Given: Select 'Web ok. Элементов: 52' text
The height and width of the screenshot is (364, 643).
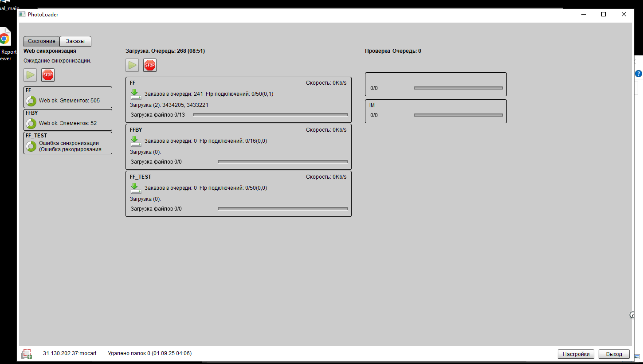Looking at the screenshot, I should [68, 123].
